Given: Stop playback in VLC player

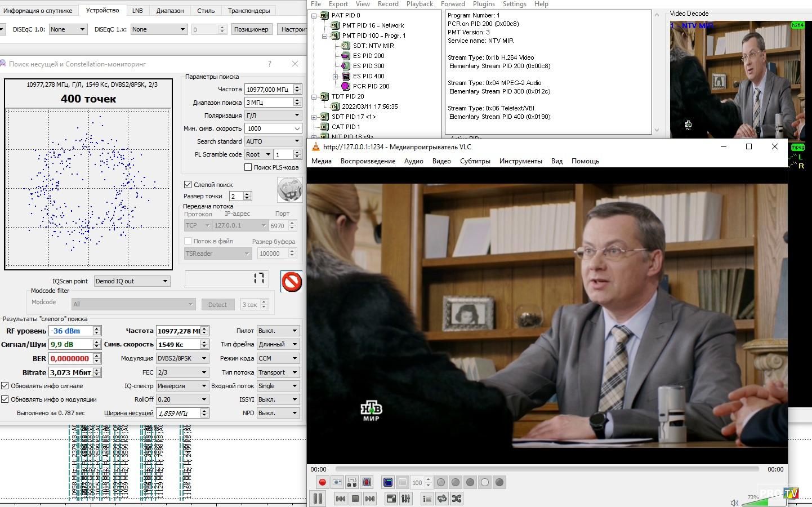Looking at the screenshot, I should coord(355,499).
